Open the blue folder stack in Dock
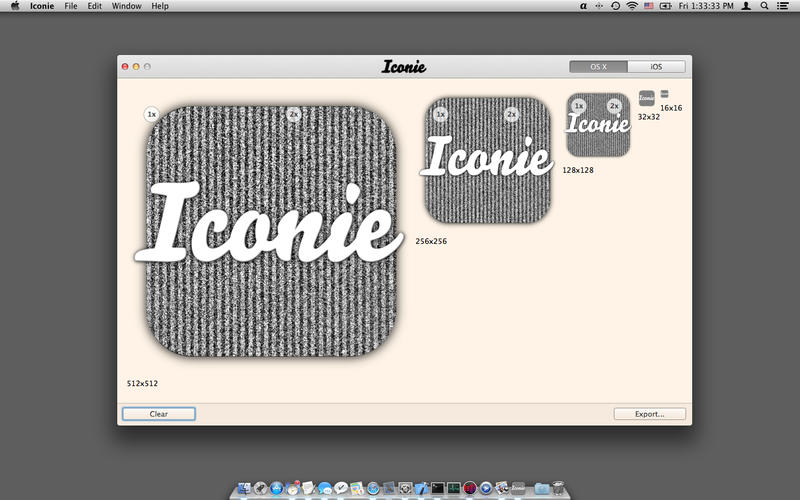Screen dimensions: 800x500 [541, 488]
